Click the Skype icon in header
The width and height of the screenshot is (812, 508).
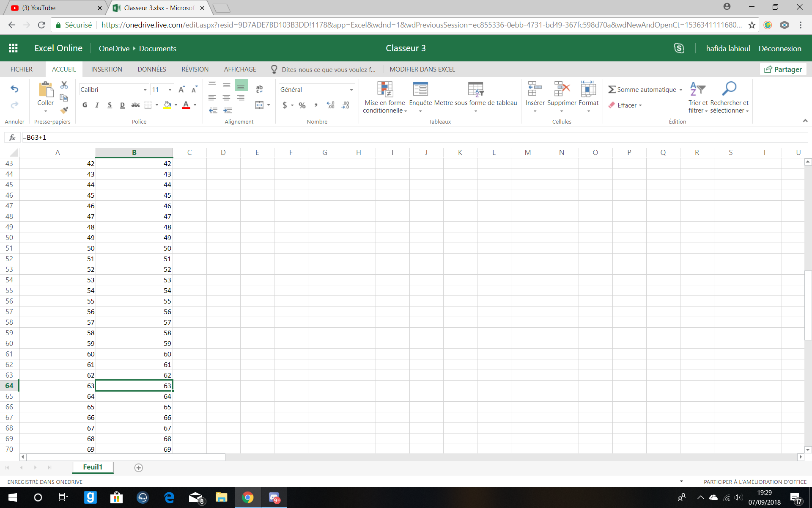pos(679,48)
